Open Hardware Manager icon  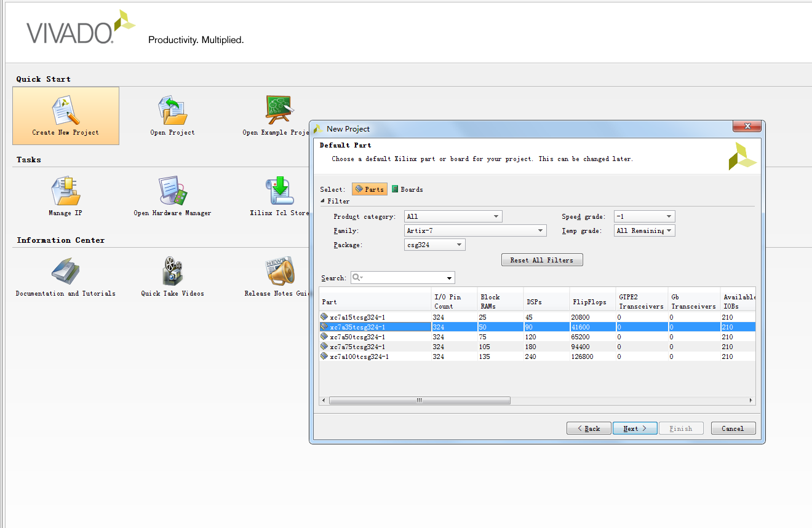point(172,192)
